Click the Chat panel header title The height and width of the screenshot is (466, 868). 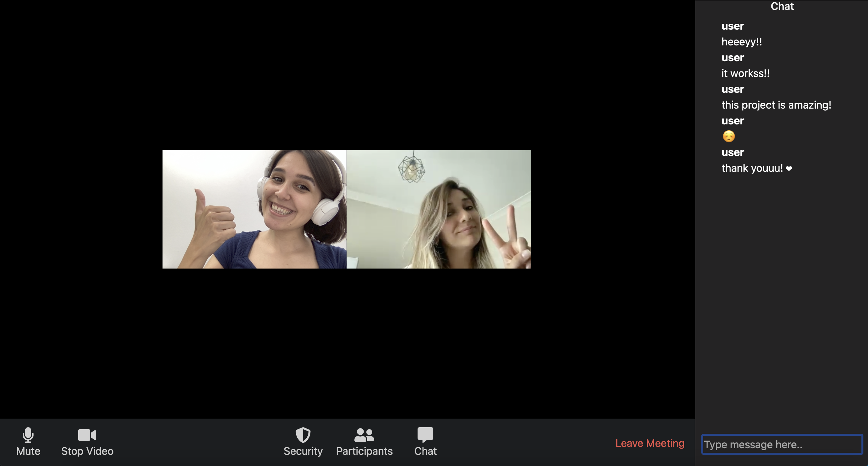tap(782, 6)
